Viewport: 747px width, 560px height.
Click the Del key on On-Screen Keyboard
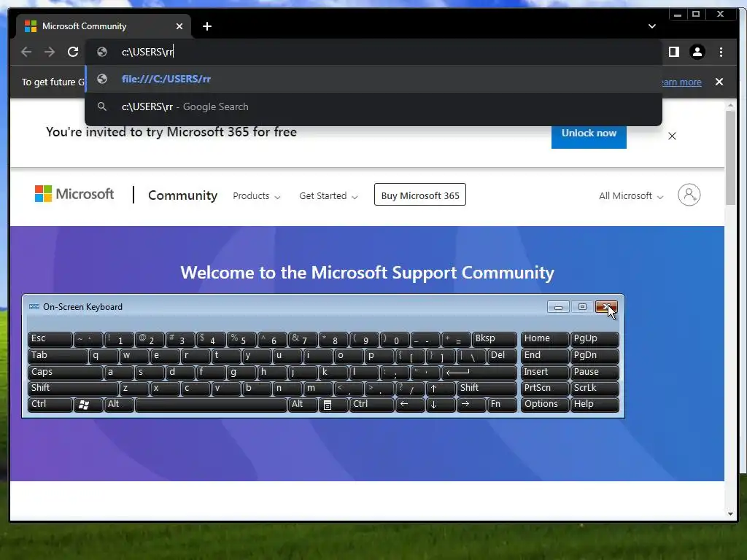click(502, 356)
